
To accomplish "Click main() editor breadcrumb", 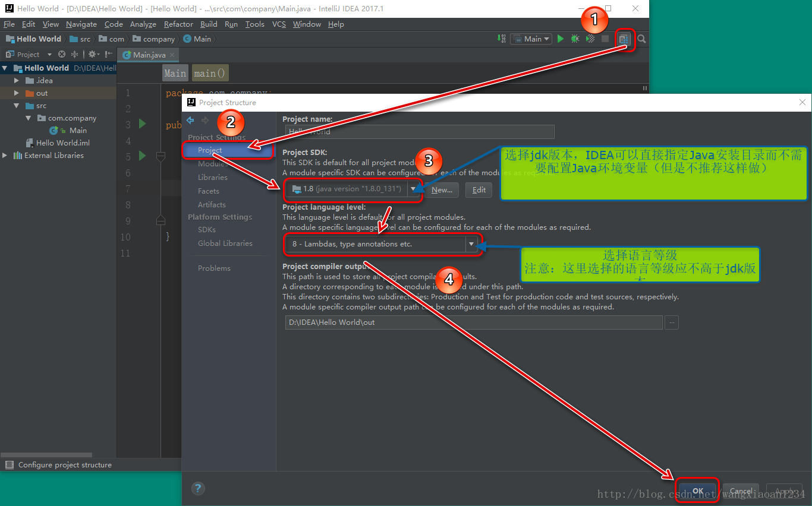I will pyautogui.click(x=210, y=73).
